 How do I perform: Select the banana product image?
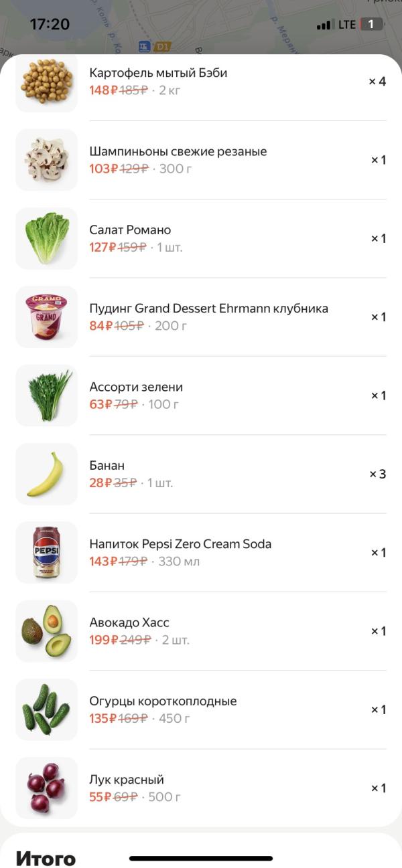(x=46, y=474)
